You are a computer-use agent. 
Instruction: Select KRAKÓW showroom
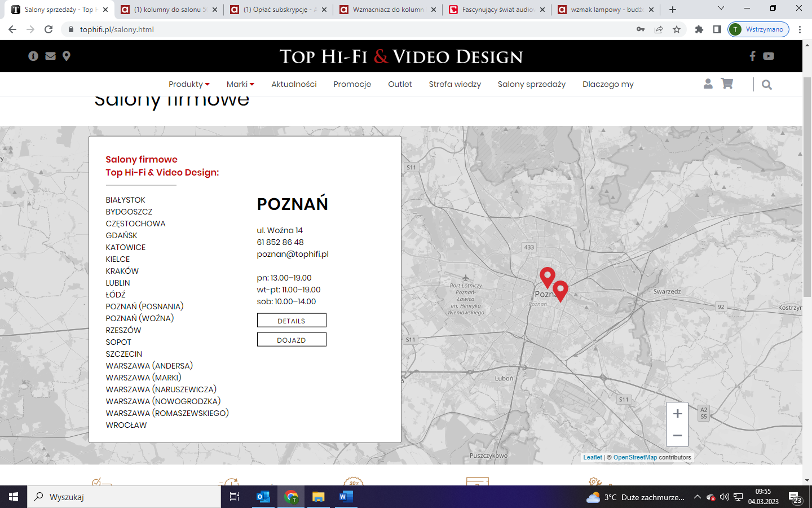point(122,271)
